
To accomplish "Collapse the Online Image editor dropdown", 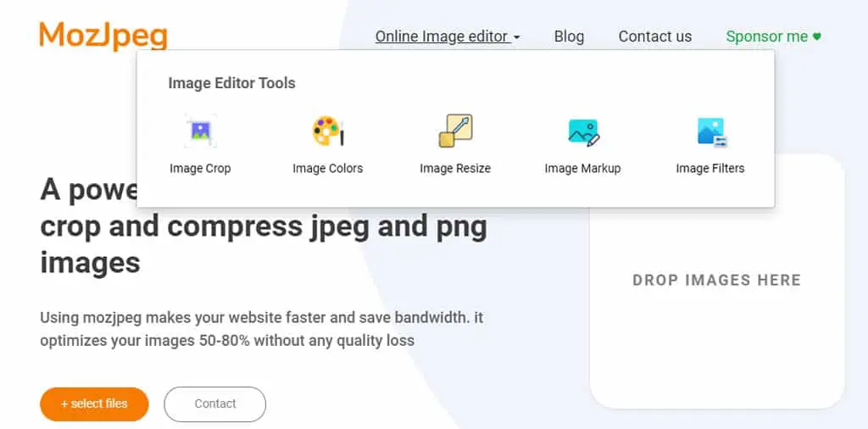I will [448, 36].
